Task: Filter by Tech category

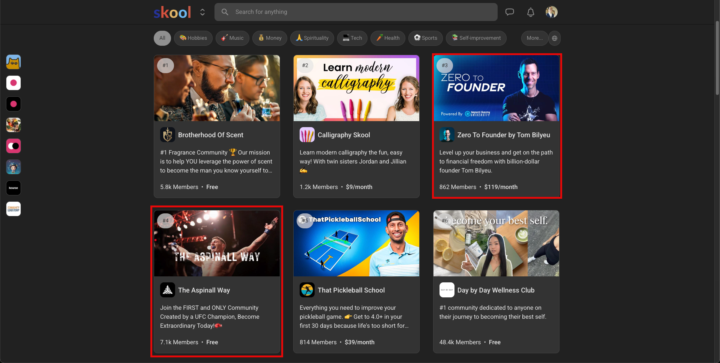Action: pyautogui.click(x=352, y=39)
